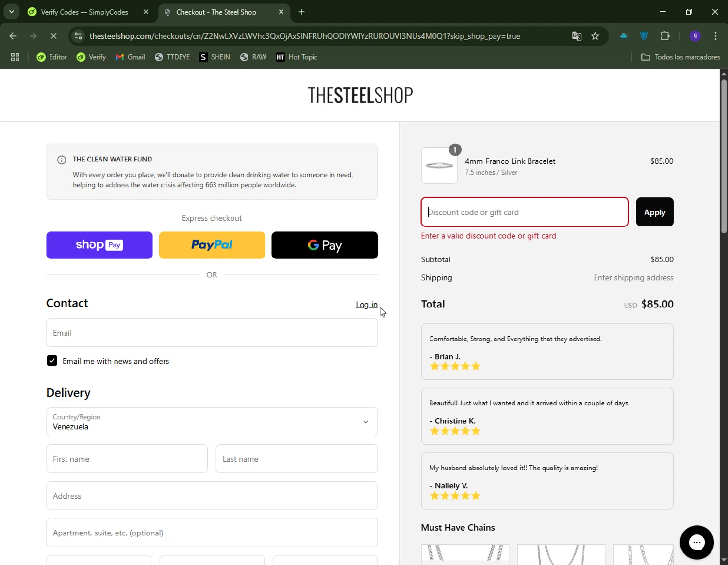
Task: Close the Checkout tab
Action: click(281, 12)
